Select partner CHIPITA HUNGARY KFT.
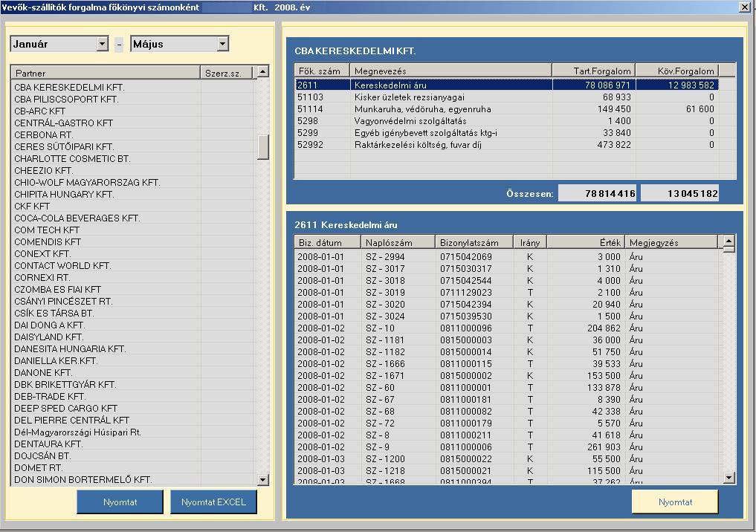The image size is (756, 532). (x=132, y=194)
